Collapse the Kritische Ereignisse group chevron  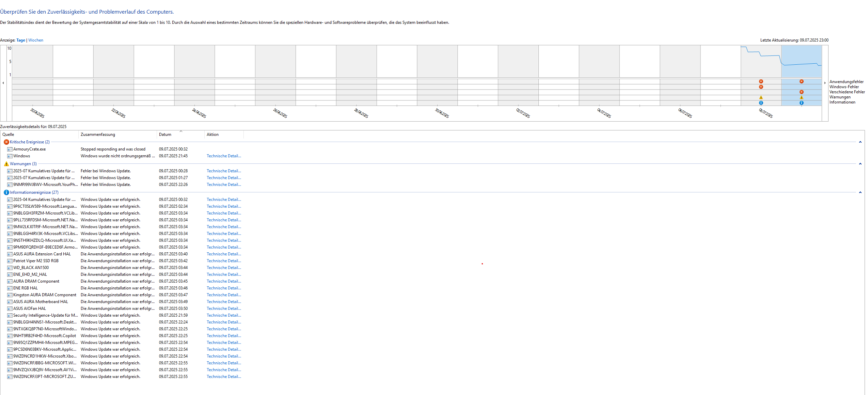click(x=860, y=142)
